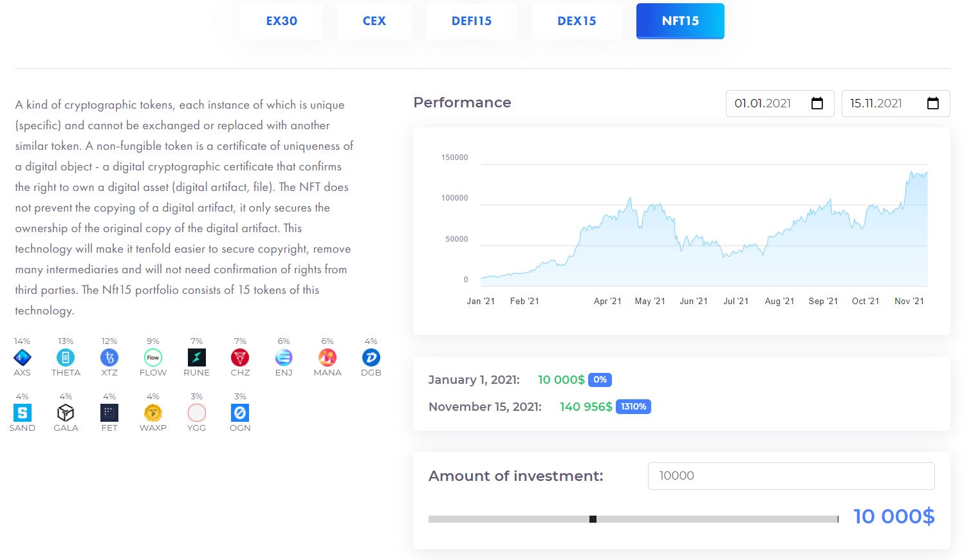Select the OGN token icon
The image size is (971, 560).
[240, 413]
